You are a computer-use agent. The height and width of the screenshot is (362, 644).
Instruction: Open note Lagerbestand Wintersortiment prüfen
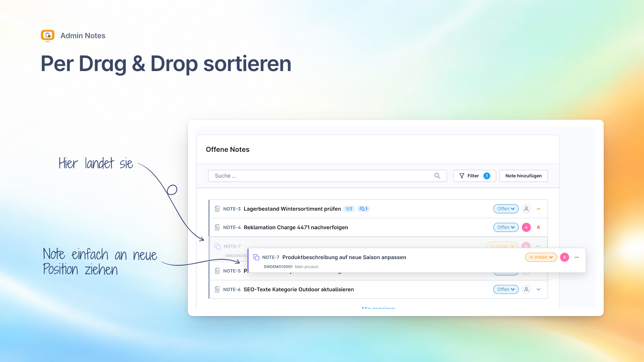coord(292,209)
